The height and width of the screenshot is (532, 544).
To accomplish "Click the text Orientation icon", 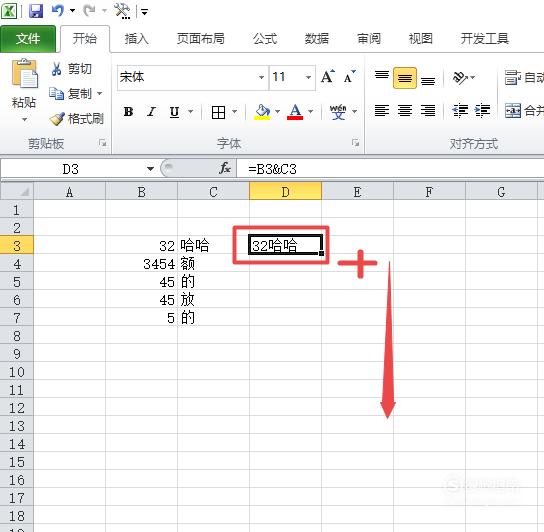I will (461, 77).
